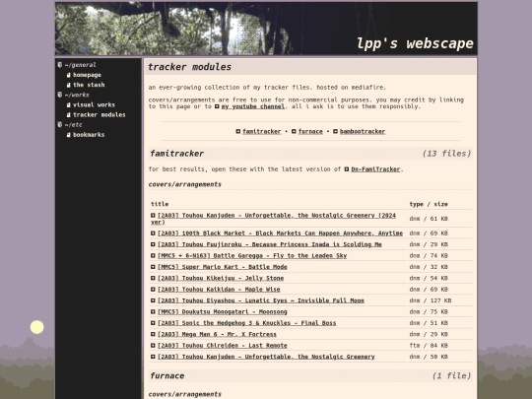Jump to furnace section anchor
Viewport: 532px width, 399px height.
[310, 132]
